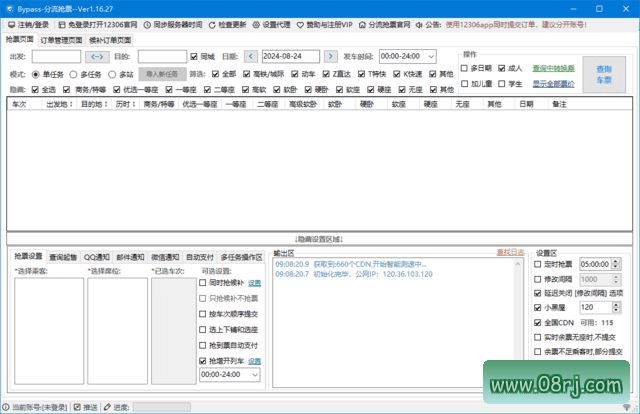The image size is (640, 414).
Task: Swap departure and destination stations button
Action: (97, 56)
